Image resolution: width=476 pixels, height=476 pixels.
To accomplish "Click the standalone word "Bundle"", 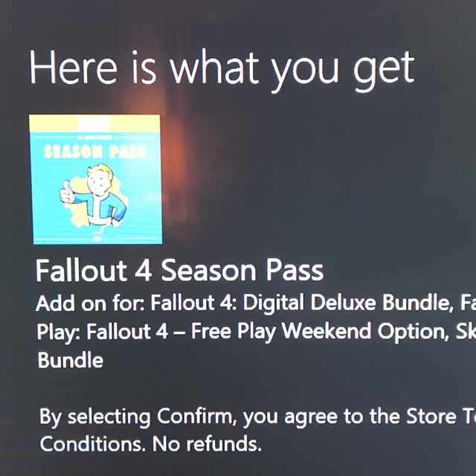I will pos(71,360).
